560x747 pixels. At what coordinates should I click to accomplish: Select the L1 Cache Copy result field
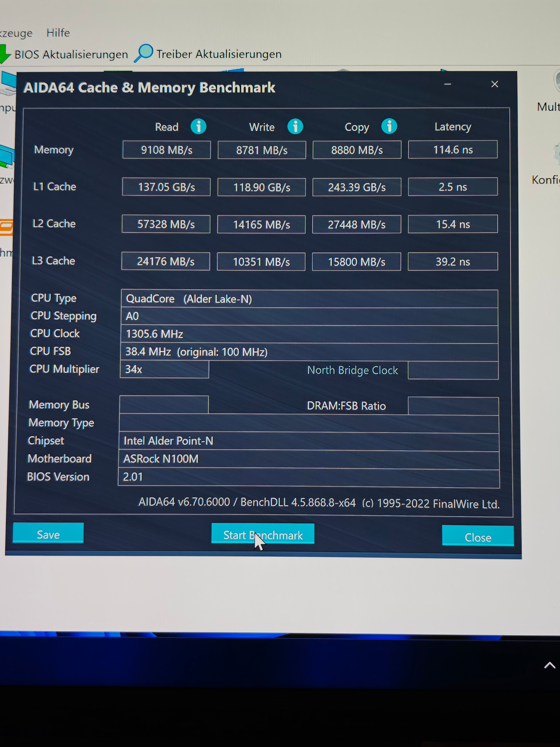click(356, 187)
